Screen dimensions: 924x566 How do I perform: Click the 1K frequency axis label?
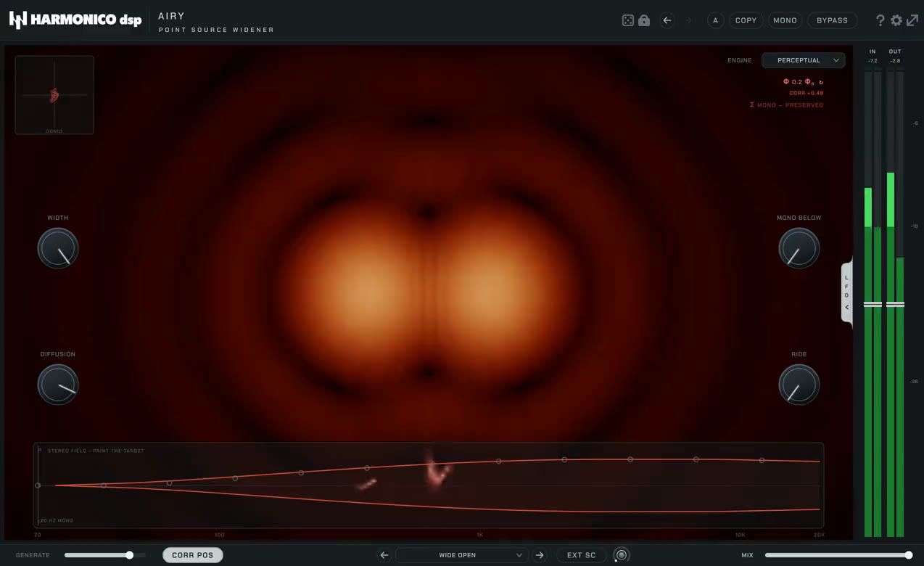click(479, 535)
